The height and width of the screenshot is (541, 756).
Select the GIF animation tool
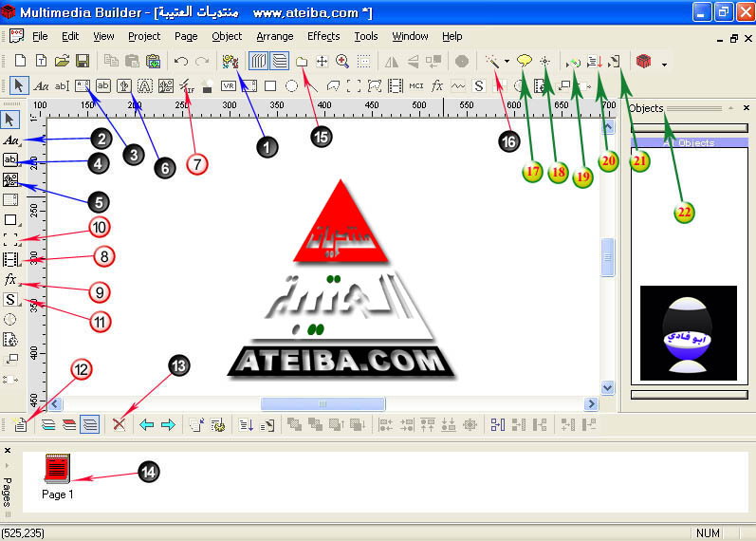pyautogui.click(x=187, y=86)
